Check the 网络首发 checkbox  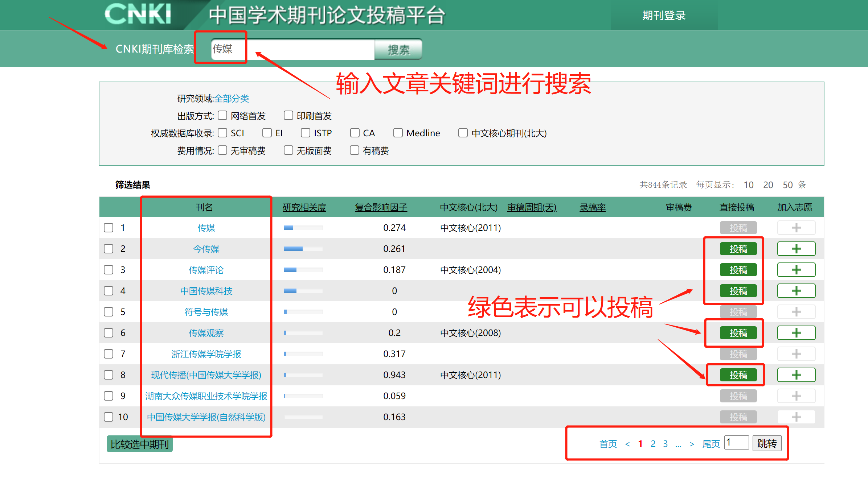222,116
